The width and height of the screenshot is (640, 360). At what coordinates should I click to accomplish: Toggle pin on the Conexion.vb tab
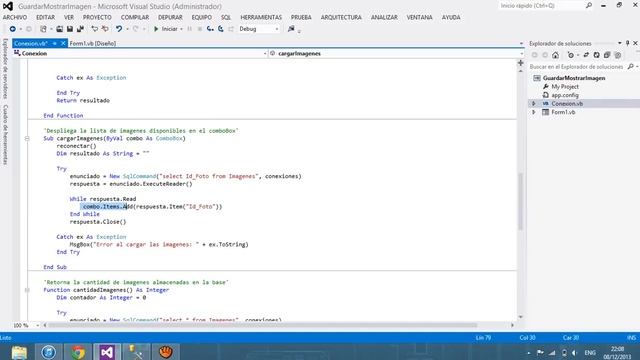(x=54, y=43)
